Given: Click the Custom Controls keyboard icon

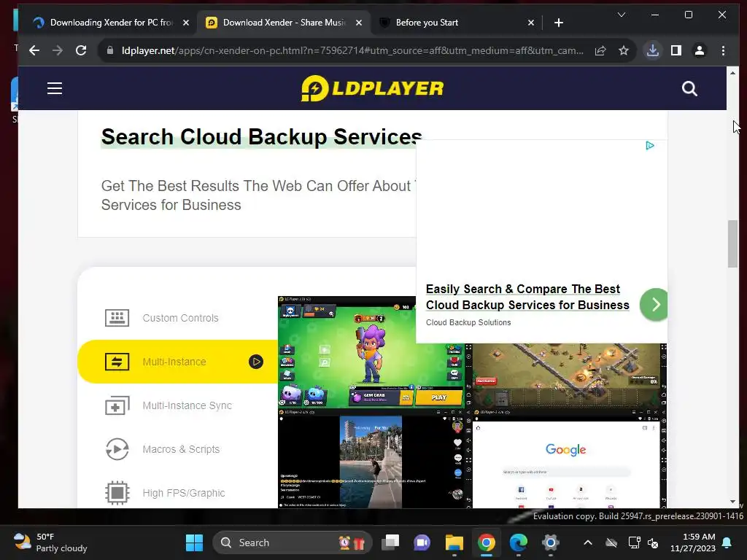Looking at the screenshot, I should click(117, 318).
